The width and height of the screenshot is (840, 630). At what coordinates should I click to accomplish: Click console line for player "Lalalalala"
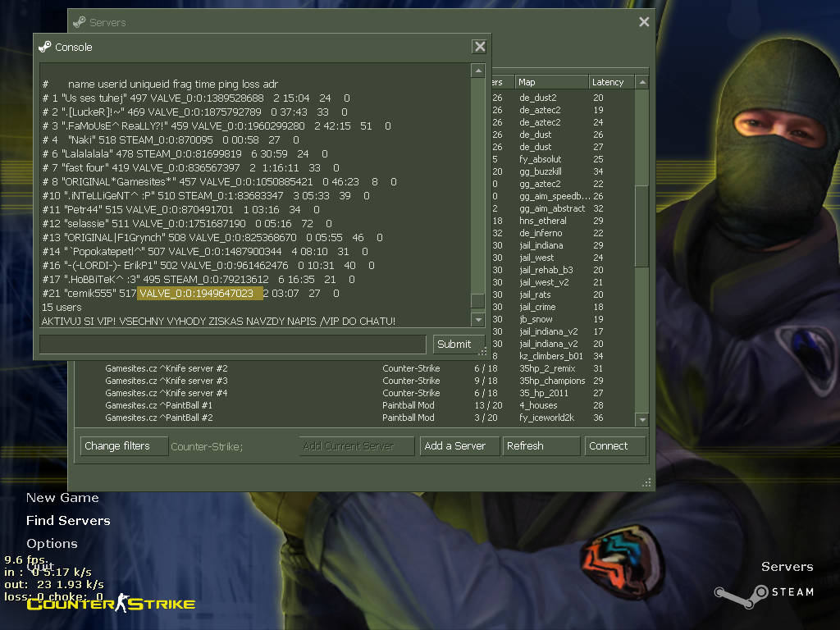(x=185, y=154)
